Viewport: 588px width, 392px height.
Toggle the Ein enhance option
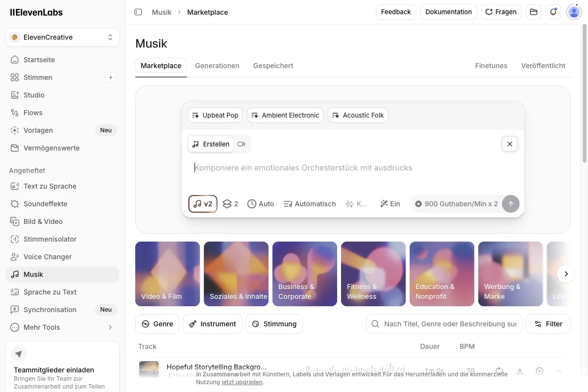390,204
